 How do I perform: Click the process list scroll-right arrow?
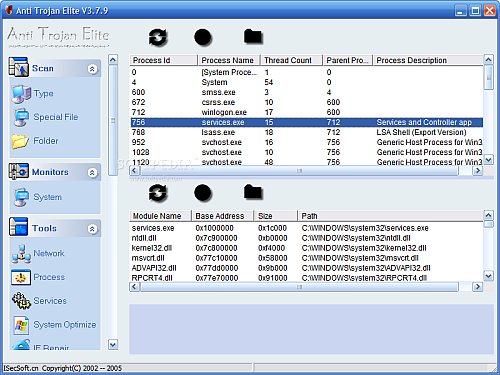pyautogui.click(x=478, y=171)
